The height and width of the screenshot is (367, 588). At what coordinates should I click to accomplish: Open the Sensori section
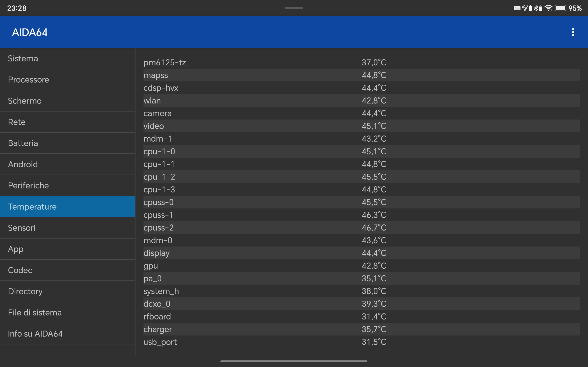tap(68, 228)
